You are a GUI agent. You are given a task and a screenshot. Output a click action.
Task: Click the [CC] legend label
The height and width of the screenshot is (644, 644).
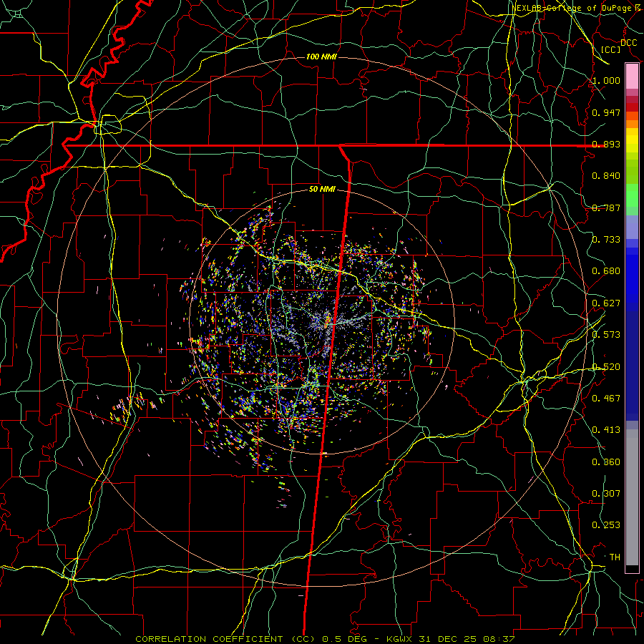click(611, 49)
